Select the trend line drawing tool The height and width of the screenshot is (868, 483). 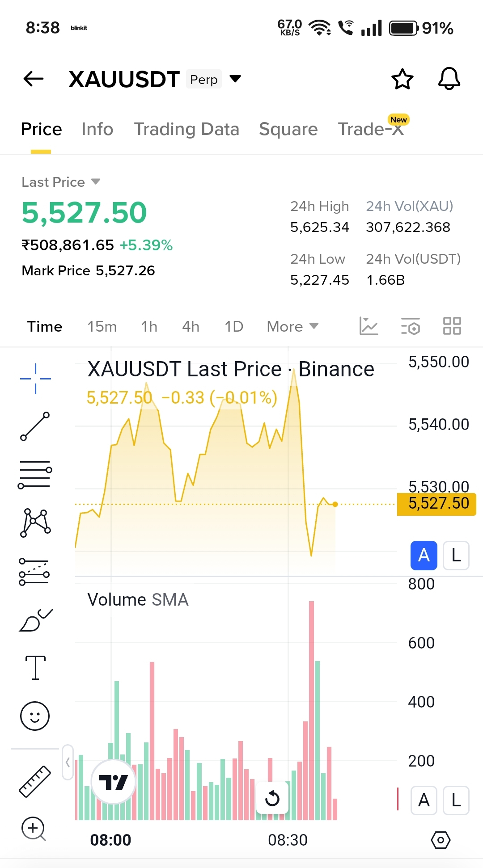pyautogui.click(x=35, y=426)
